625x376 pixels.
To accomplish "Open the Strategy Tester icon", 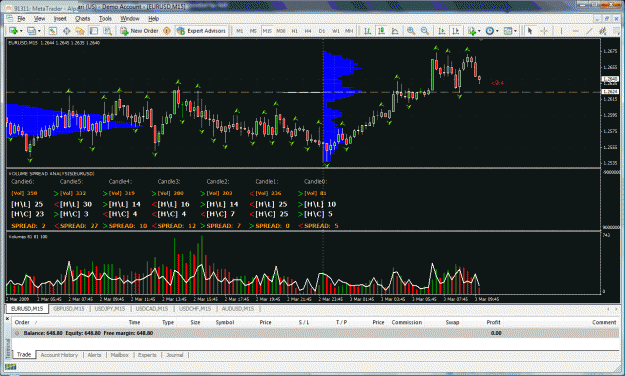I will click(x=108, y=31).
